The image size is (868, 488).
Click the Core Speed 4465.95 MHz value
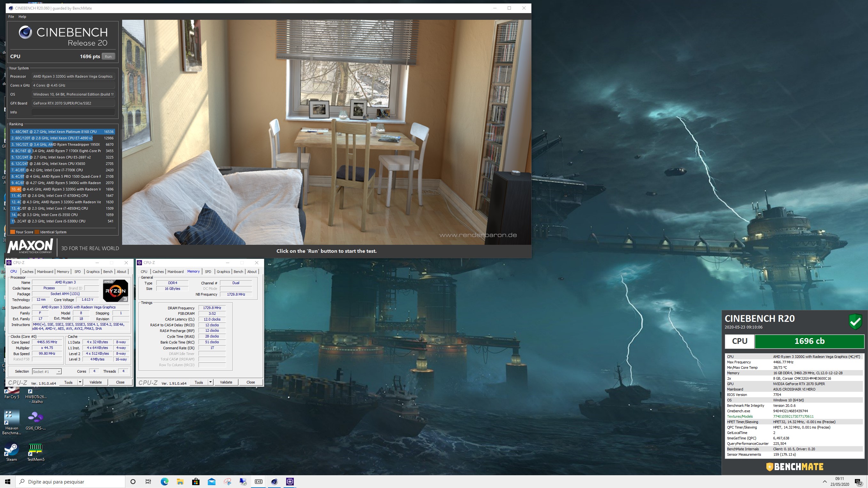(47, 342)
